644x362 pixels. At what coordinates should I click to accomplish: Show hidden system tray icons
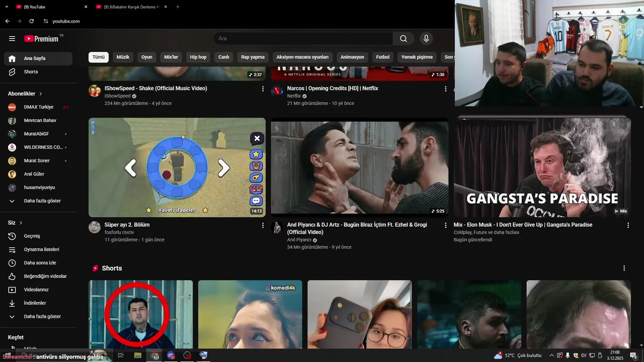pos(551,355)
